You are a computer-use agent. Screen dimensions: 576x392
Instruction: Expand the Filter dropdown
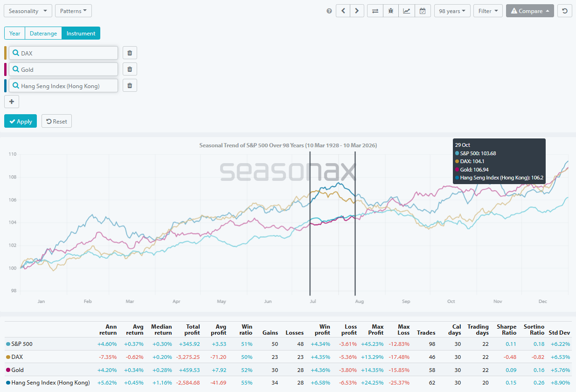pos(488,11)
